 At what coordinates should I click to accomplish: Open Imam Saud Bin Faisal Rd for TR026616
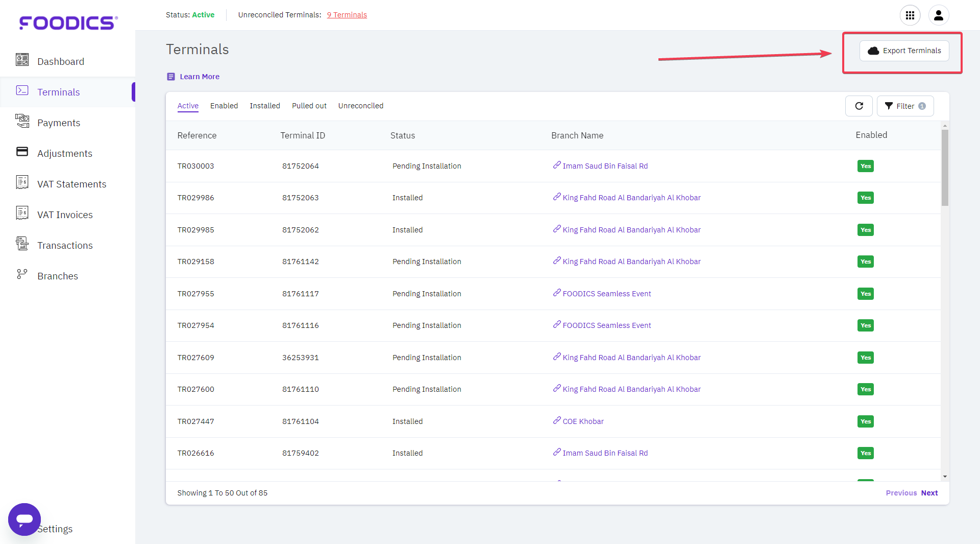tap(605, 453)
